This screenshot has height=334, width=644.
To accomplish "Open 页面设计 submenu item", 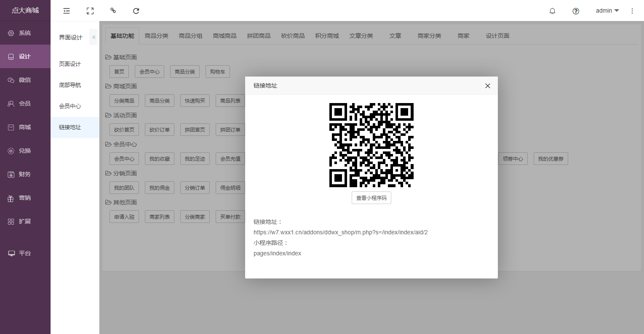I will 75,64.
